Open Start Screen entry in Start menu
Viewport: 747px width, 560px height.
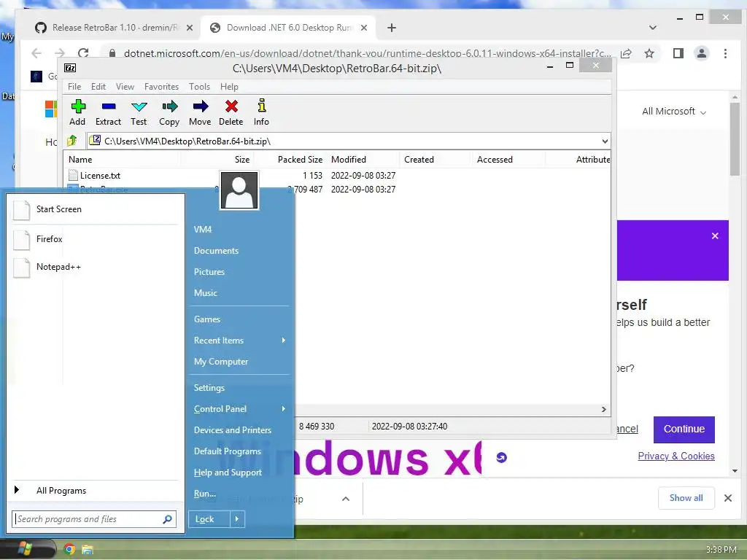pyautogui.click(x=96, y=209)
